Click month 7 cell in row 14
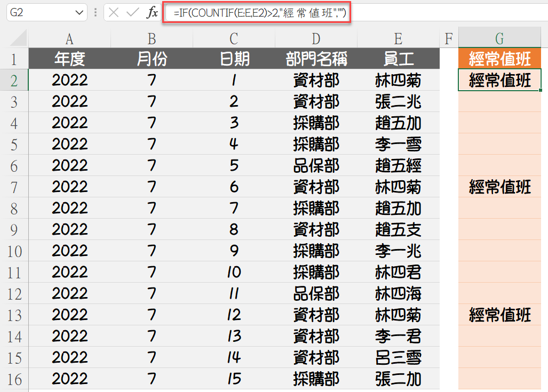The image size is (548, 392). [x=152, y=336]
